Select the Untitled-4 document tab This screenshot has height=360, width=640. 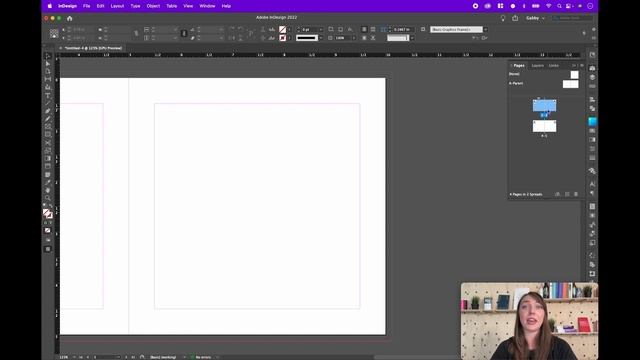93,48
